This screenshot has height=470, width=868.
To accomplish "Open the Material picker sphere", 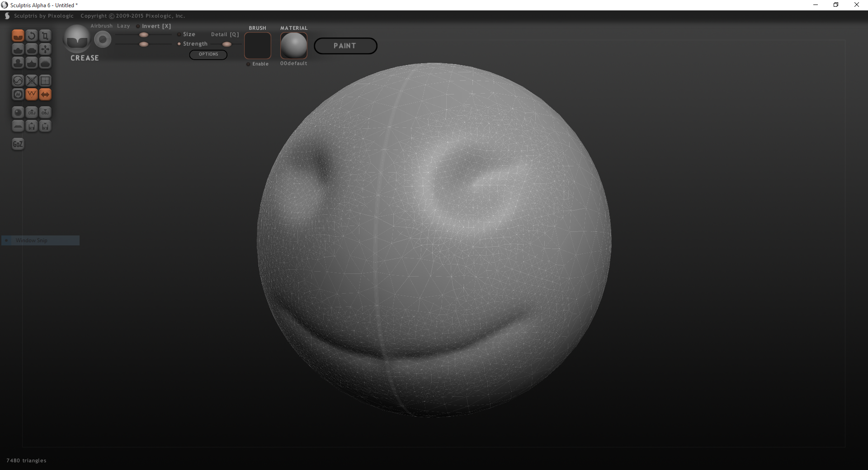I will point(294,46).
